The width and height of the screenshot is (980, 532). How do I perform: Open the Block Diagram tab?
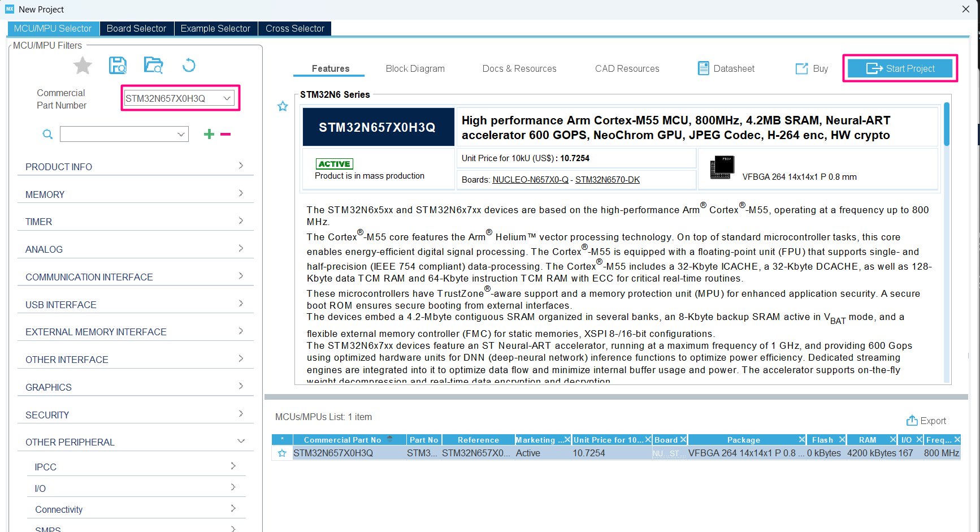pyautogui.click(x=415, y=68)
